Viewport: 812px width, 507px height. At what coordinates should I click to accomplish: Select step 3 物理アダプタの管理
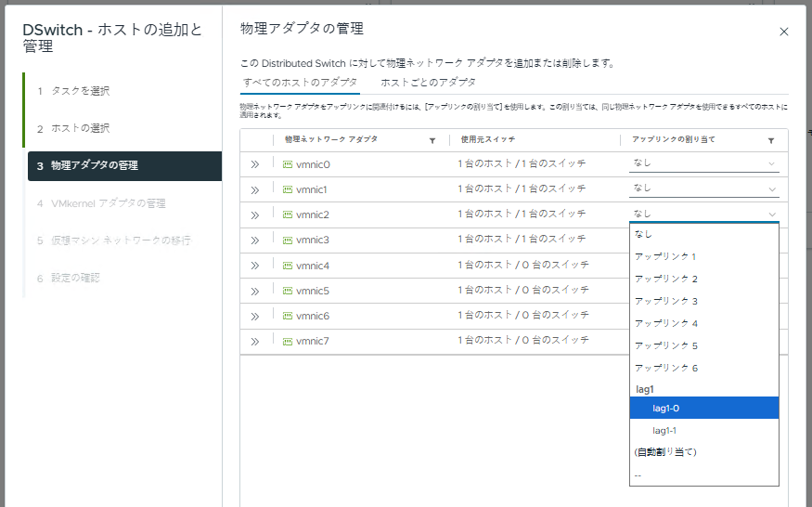tap(124, 166)
